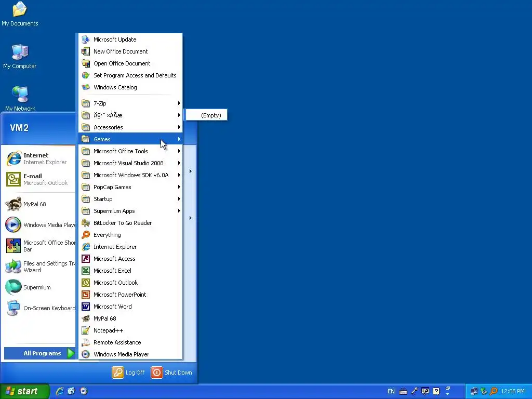Start Windows Media Player from programs list
This screenshot has width=532, height=399.
(x=130, y=354)
